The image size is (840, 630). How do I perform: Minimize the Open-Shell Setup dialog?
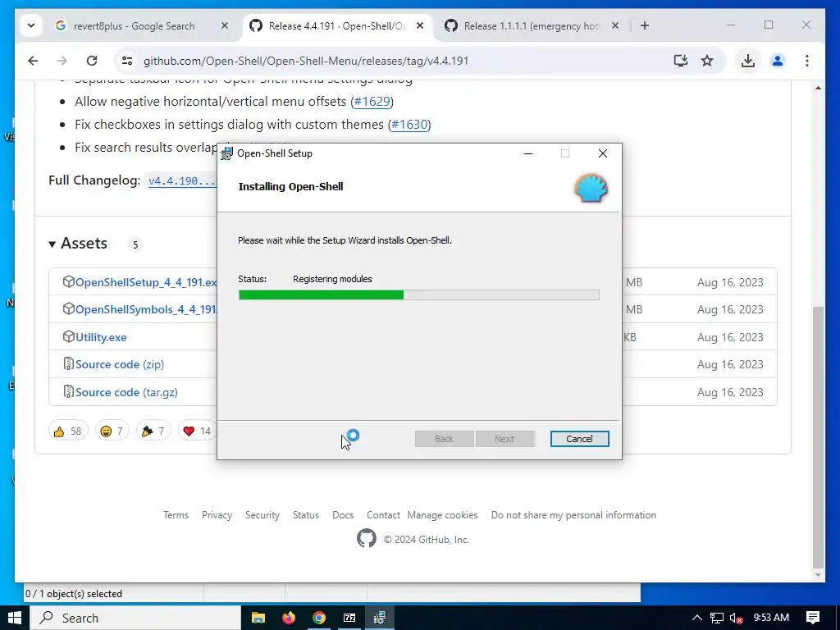click(528, 153)
